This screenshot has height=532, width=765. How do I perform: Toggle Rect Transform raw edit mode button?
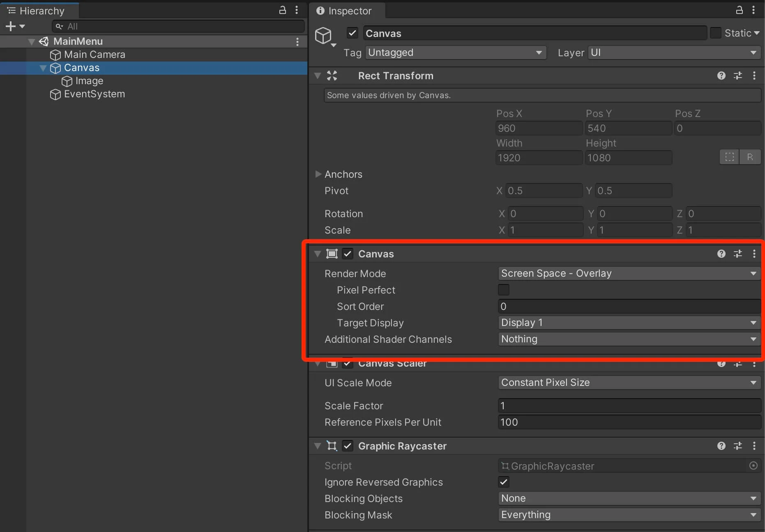[750, 157]
